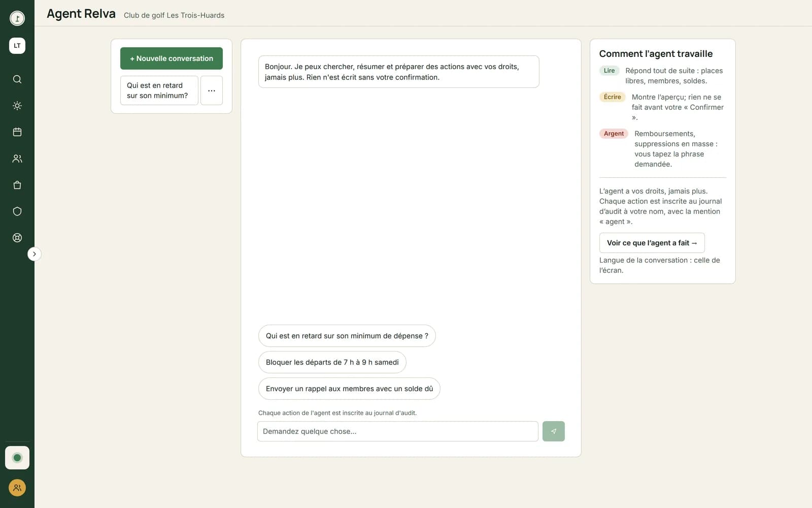Viewport: 812px width, 508px height.
Task: Click the Argent badge
Action: [614, 134]
